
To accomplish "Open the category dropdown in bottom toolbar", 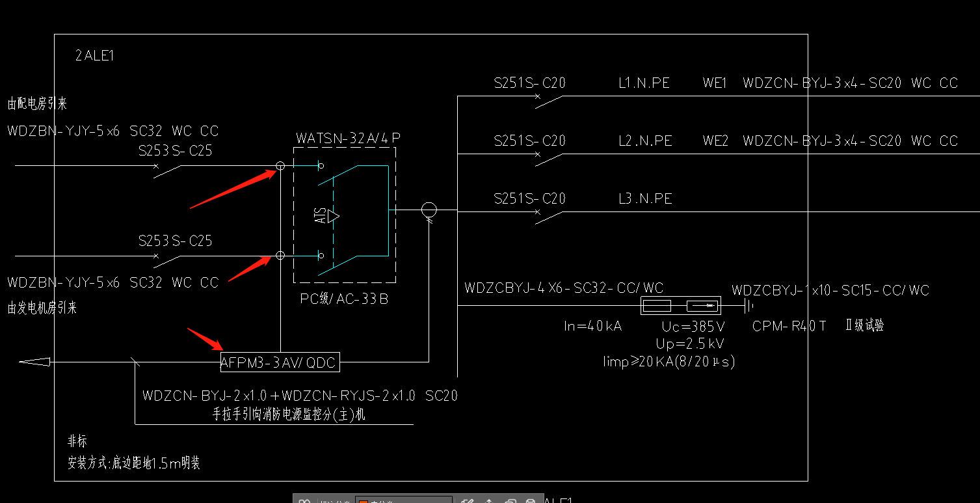I will pos(404,500).
